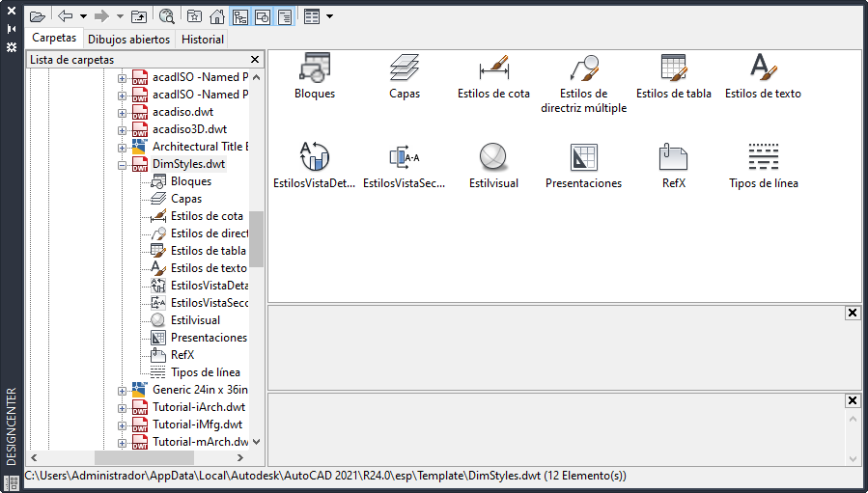
Task: Open the Forward history dropdown arrow
Action: (120, 16)
